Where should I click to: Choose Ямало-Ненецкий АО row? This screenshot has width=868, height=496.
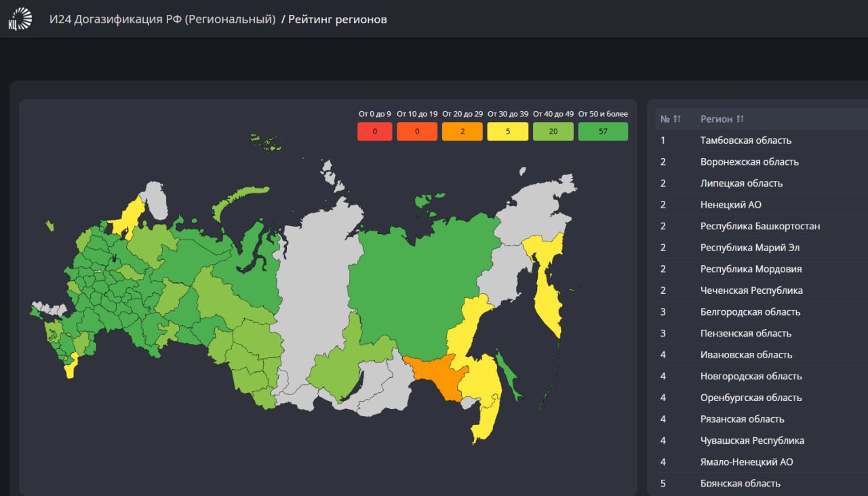tap(746, 462)
